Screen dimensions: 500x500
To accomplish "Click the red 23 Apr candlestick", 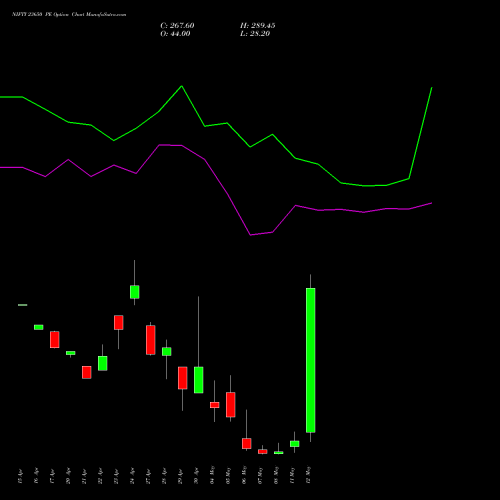I will point(119,323).
